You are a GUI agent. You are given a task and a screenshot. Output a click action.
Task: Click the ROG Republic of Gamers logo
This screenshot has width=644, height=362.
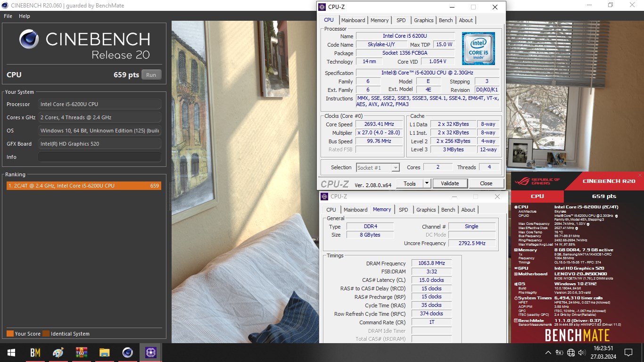click(537, 181)
